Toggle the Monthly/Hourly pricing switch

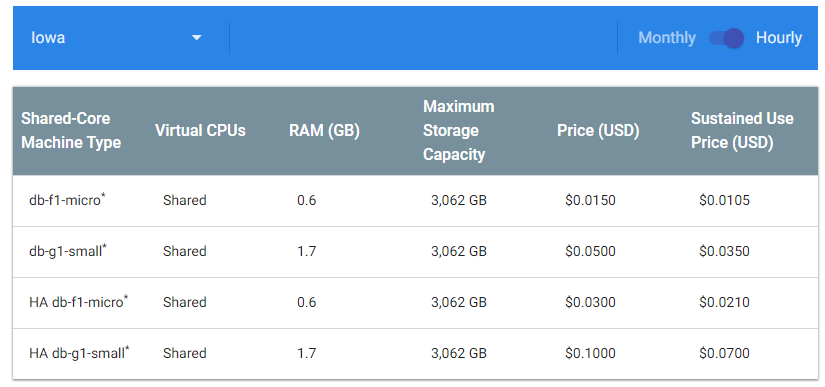726,38
